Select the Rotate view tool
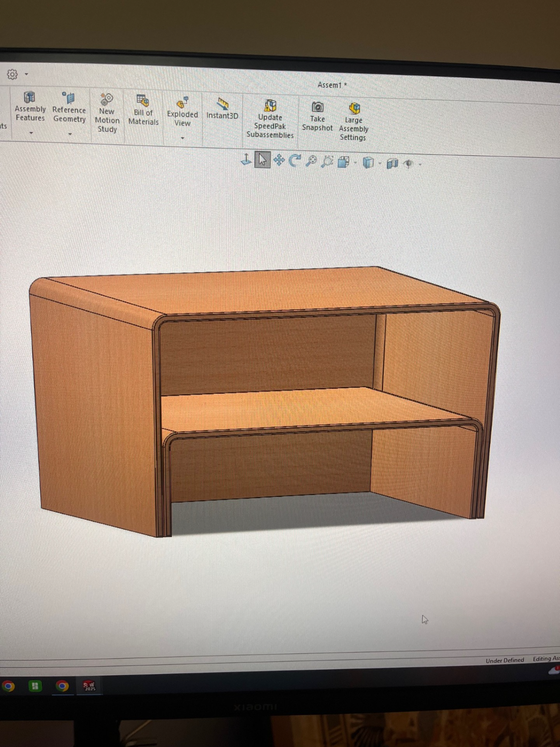This screenshot has width=560, height=747. (295, 161)
